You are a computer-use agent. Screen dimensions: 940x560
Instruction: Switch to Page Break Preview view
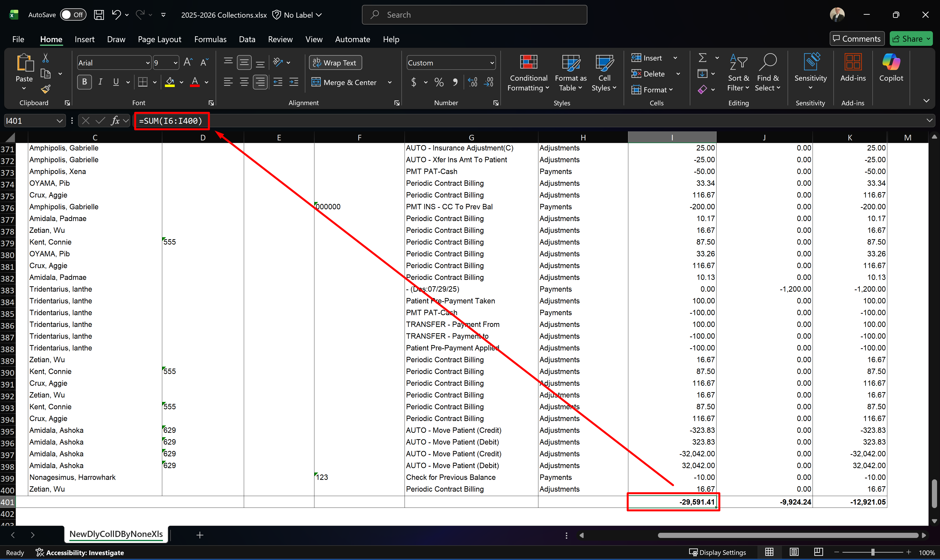(818, 552)
